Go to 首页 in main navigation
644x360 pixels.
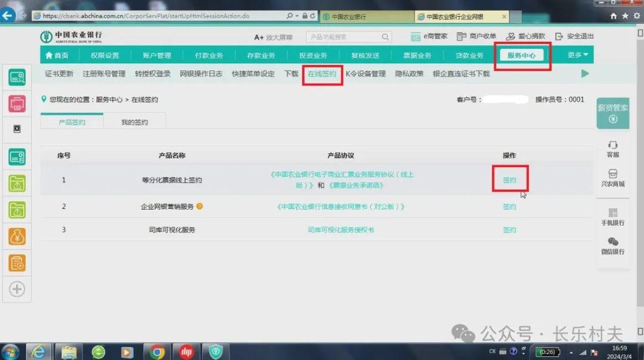(x=57, y=55)
